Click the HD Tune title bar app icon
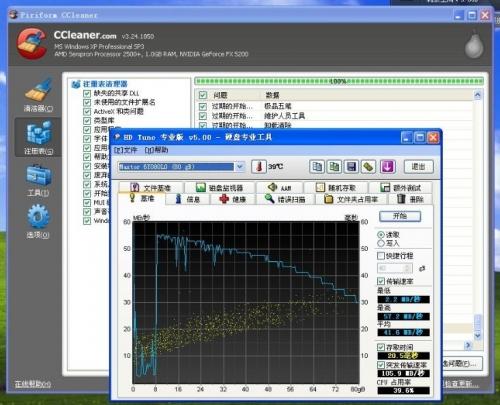Screen dimensions: 500x405 point(117,137)
